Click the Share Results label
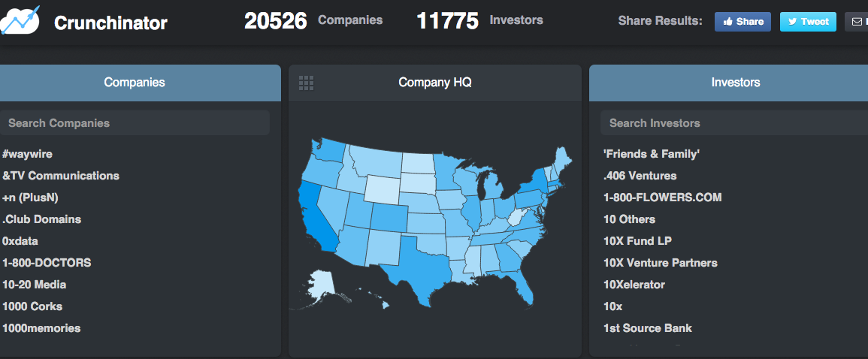868x359 pixels. (660, 22)
